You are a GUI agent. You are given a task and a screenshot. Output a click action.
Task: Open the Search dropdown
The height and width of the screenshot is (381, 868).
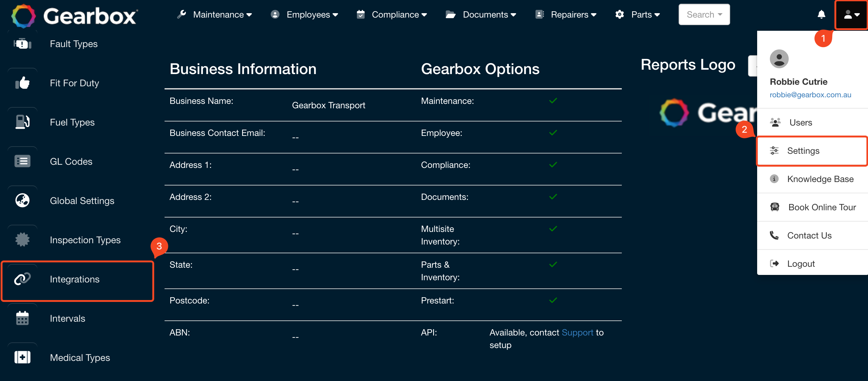click(704, 14)
